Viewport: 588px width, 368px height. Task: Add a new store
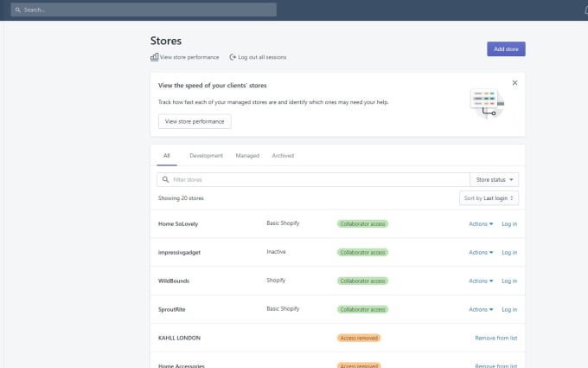[506, 48]
